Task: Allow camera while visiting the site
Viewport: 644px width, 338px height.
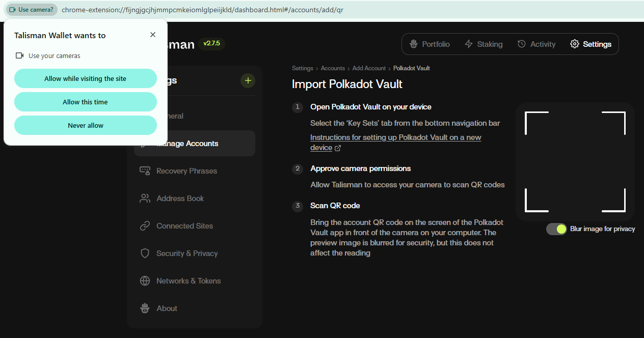Action: [86, 78]
